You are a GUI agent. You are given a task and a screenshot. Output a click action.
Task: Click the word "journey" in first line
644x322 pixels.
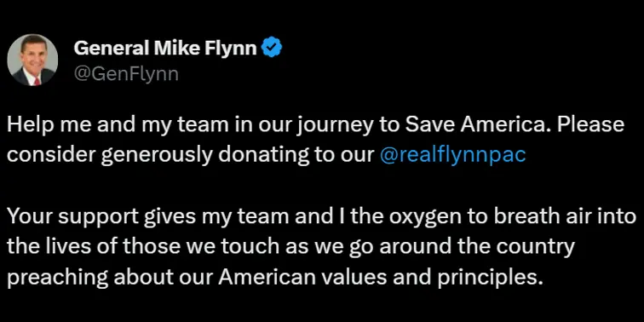pos(333,126)
